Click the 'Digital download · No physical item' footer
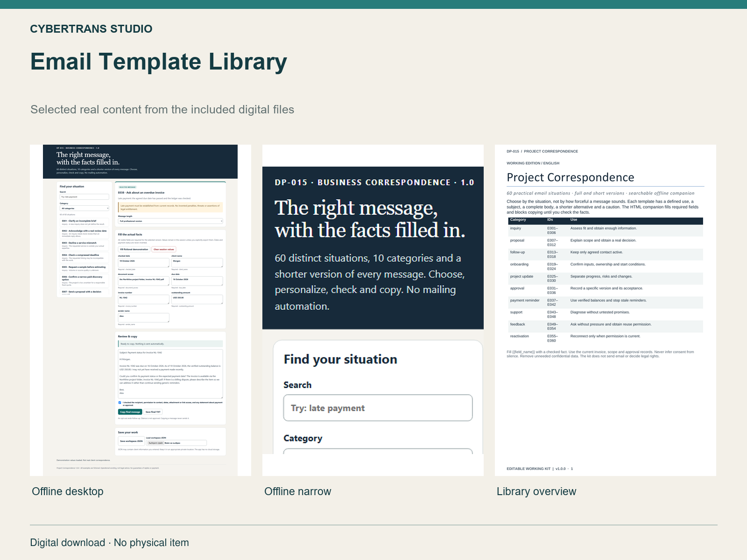This screenshot has width=747, height=560. coord(110,543)
